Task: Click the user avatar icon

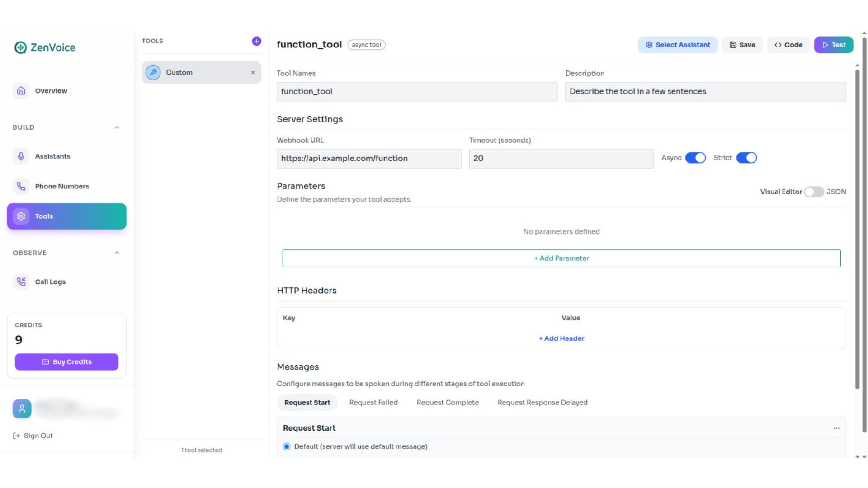Action: point(22,408)
